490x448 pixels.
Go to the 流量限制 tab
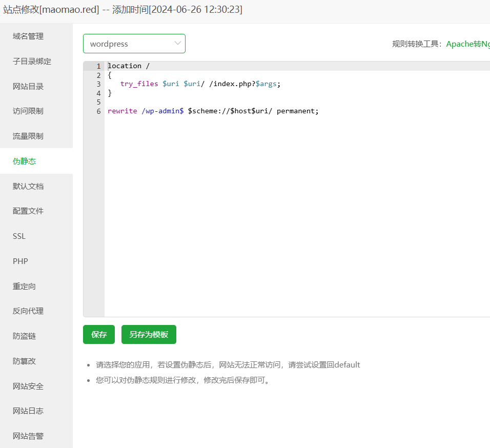click(36, 136)
